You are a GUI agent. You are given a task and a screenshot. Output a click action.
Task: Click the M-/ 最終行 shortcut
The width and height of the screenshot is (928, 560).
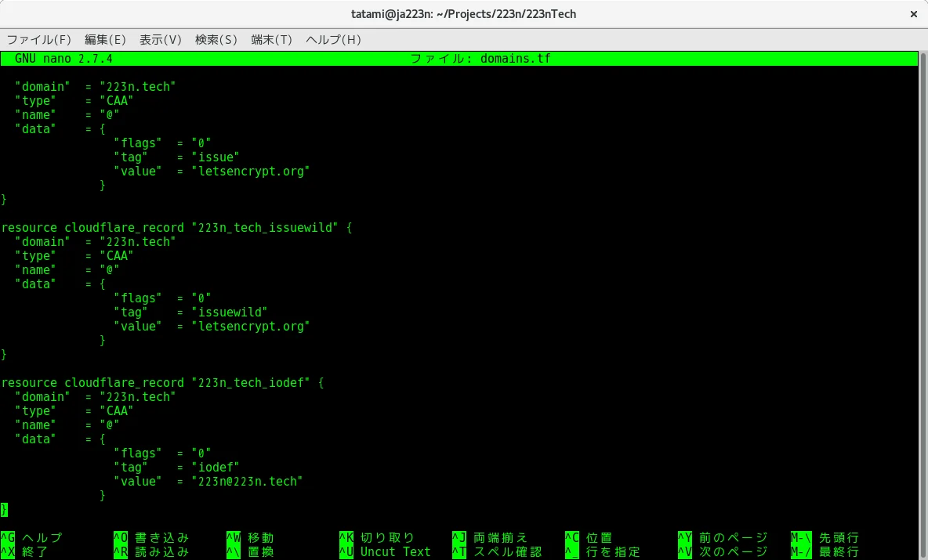[825, 551]
